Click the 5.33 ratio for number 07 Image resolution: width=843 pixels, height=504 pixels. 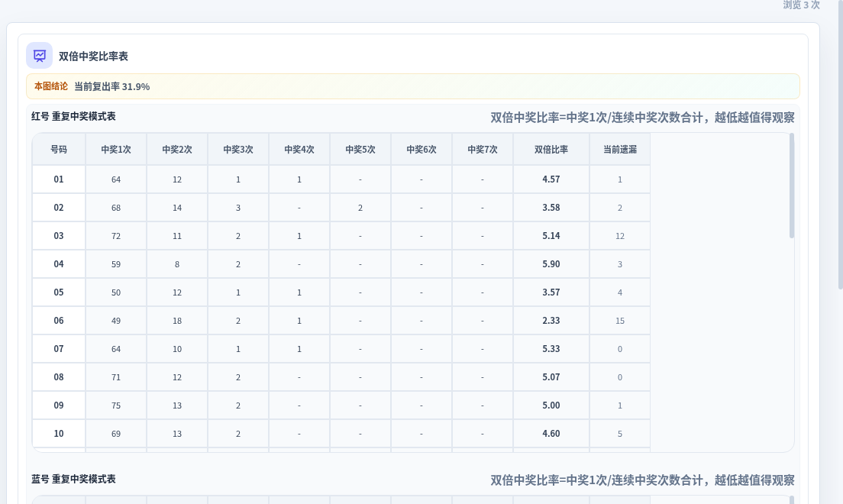551,348
